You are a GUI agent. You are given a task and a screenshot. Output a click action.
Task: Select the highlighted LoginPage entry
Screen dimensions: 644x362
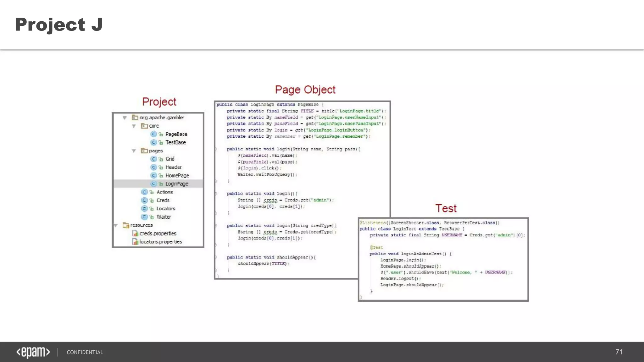tap(158, 184)
